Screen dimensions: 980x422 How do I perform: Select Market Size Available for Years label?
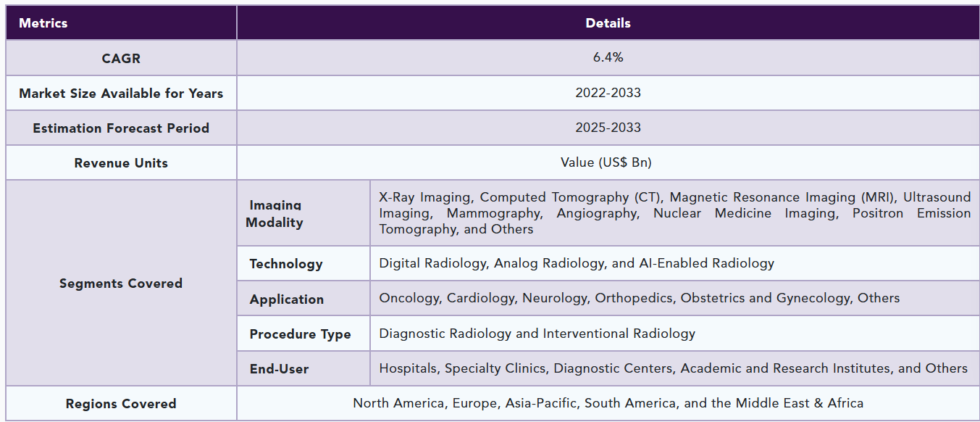(x=121, y=93)
